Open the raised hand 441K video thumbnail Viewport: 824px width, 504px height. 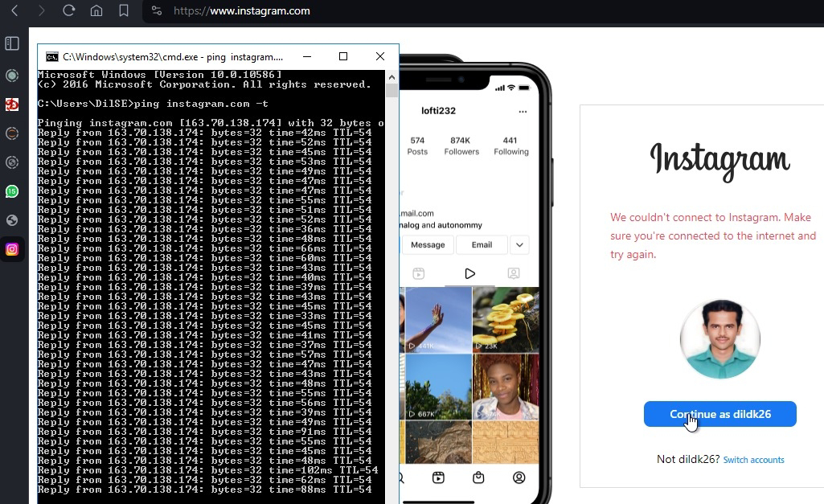click(x=438, y=320)
